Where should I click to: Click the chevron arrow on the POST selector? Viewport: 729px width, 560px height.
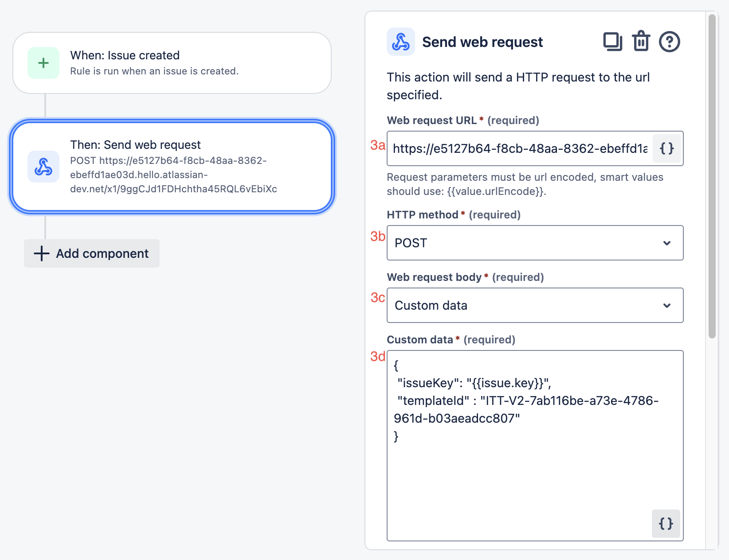pos(666,243)
